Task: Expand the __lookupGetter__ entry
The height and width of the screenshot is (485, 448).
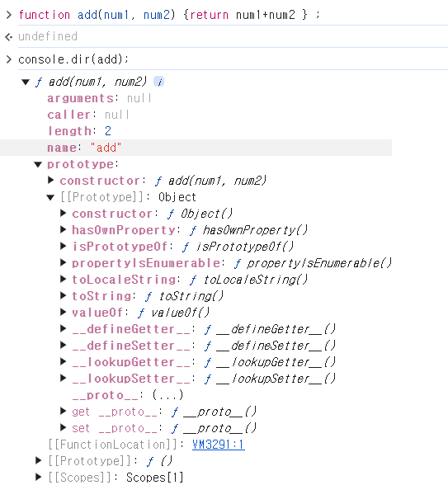Action: point(63,361)
